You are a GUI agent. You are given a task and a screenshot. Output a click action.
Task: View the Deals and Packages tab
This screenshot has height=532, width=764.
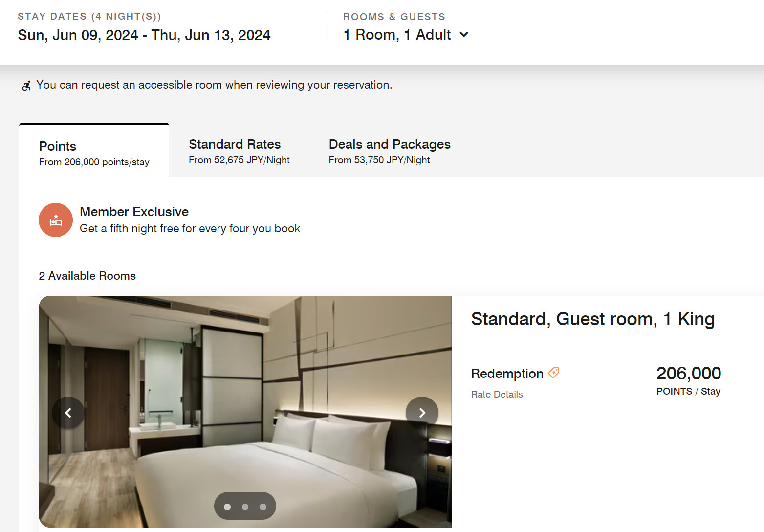coord(389,151)
